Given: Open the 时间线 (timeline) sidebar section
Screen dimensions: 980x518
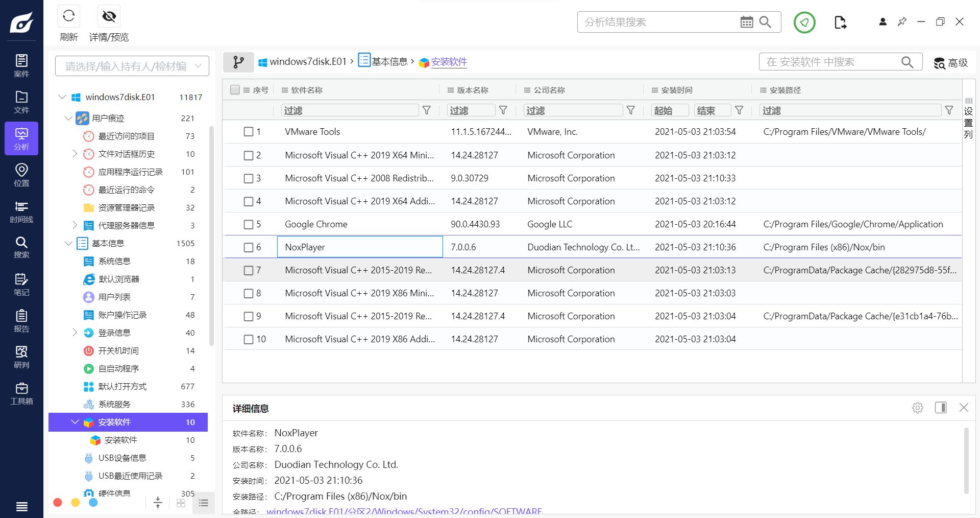Looking at the screenshot, I should (x=21, y=211).
